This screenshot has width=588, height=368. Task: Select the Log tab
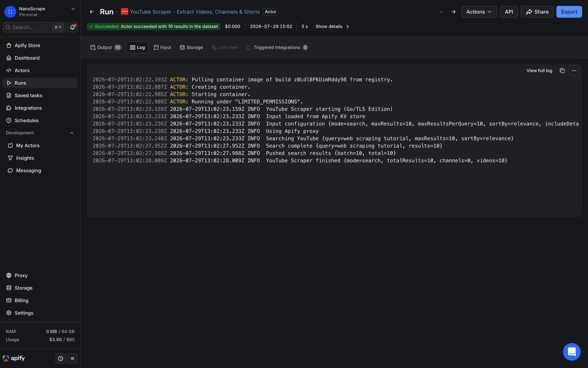point(137,47)
